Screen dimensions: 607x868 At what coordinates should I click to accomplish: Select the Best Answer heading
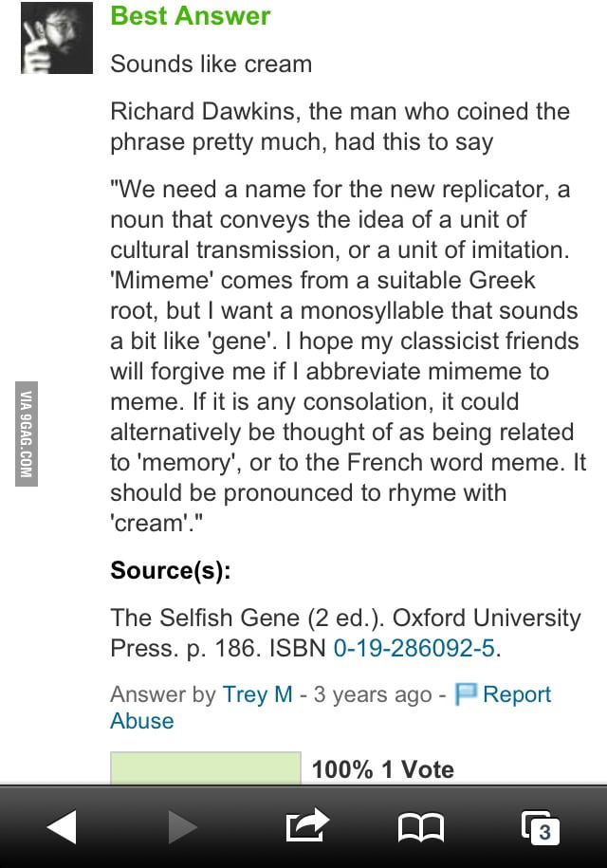pyautogui.click(x=190, y=16)
